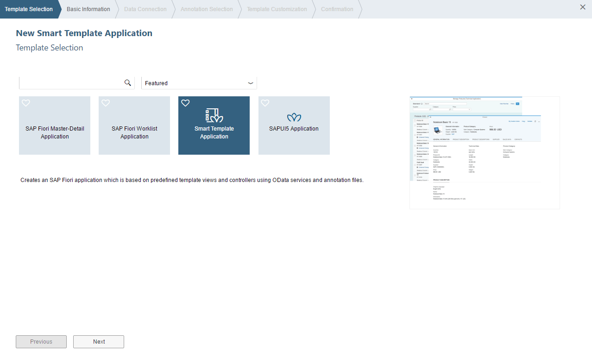Image resolution: width=592 pixels, height=364 pixels.
Task: Click the Smart Template Application tile icon
Action: point(214,116)
